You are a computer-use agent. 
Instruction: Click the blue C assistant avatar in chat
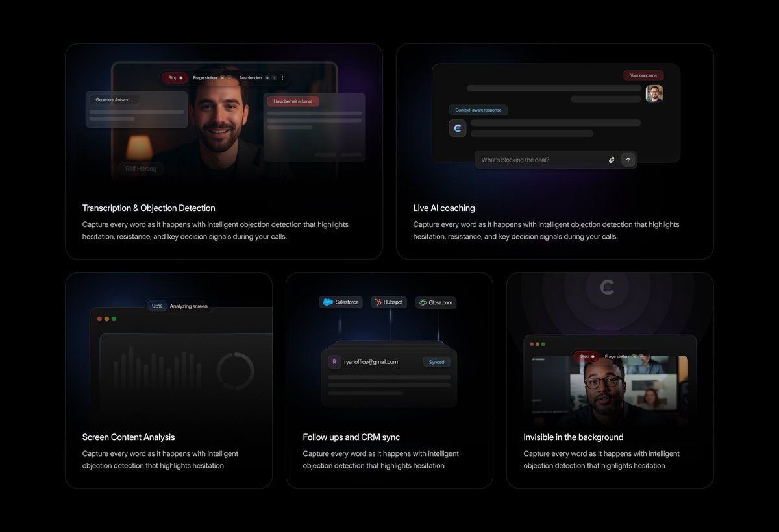pyautogui.click(x=458, y=128)
